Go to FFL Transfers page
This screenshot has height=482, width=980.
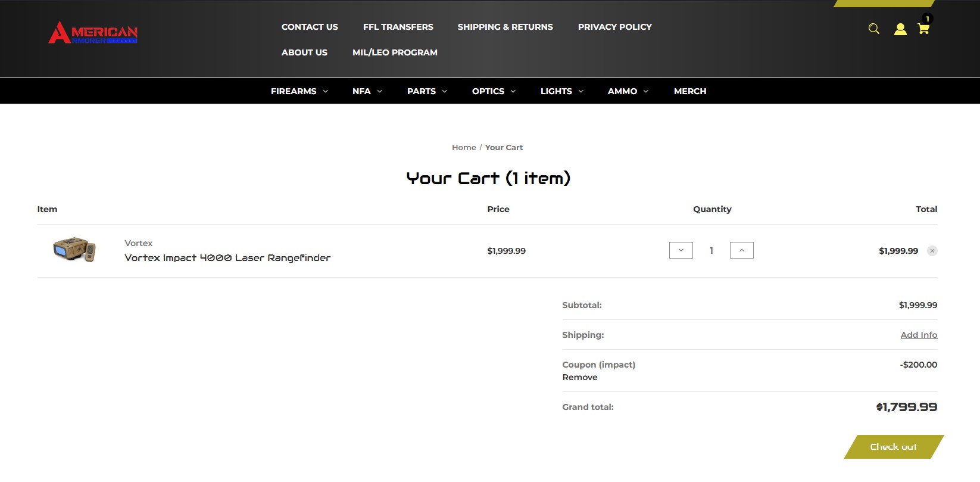tap(398, 27)
